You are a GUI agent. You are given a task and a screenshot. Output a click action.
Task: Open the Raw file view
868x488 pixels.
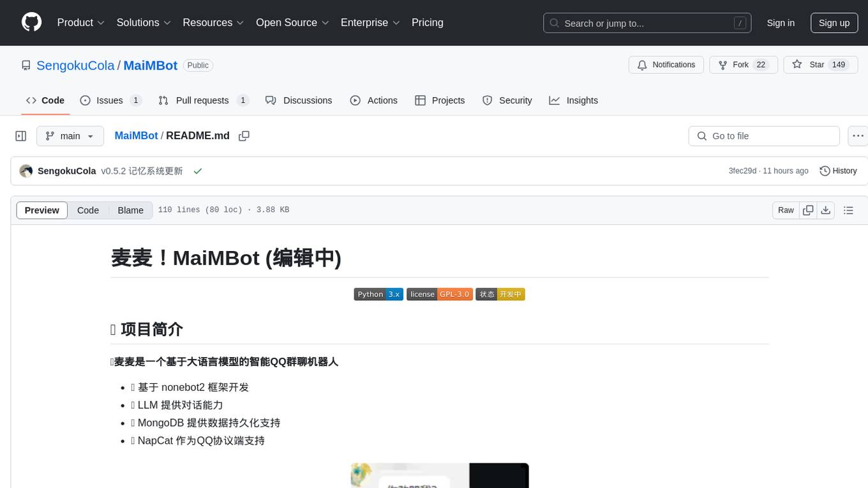coord(786,210)
